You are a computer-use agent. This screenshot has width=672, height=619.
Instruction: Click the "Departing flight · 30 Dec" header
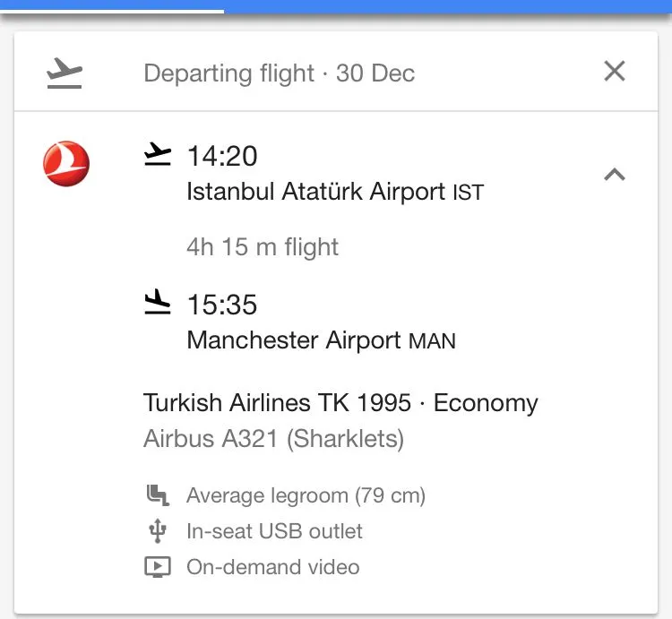(279, 73)
